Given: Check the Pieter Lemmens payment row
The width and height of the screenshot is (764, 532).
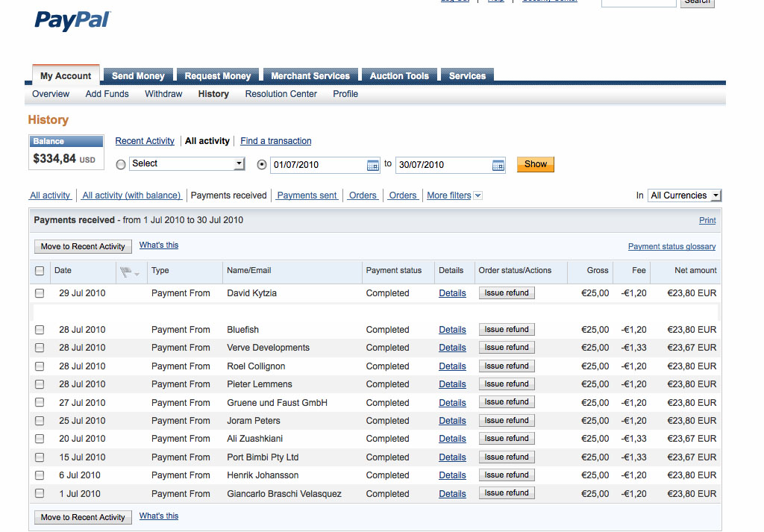Looking at the screenshot, I should (40, 384).
